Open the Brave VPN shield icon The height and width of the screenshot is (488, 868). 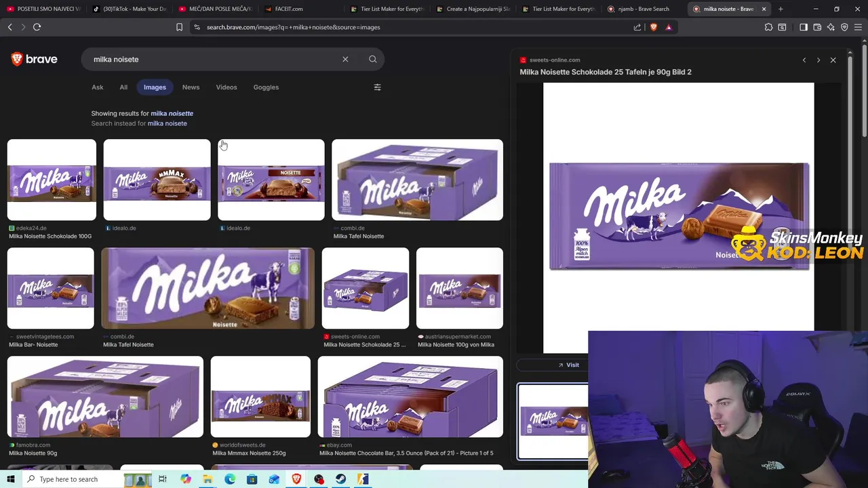coord(844,27)
